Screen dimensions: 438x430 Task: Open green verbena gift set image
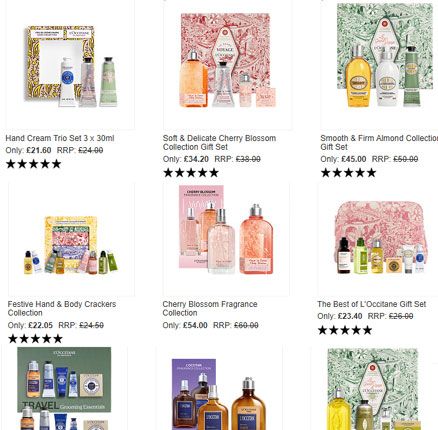tap(373, 388)
